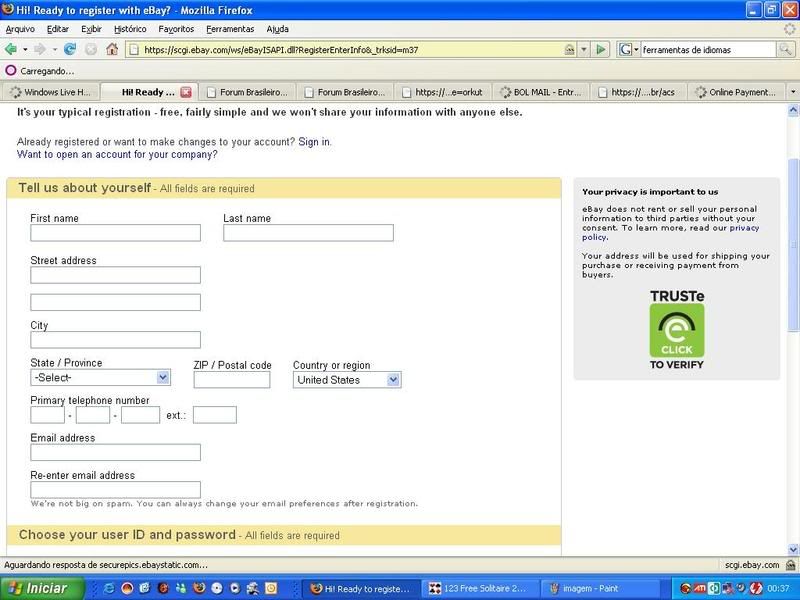Screen dimensions: 800x600
Task: Open the Forward history dropdown arrow
Action: (54, 49)
